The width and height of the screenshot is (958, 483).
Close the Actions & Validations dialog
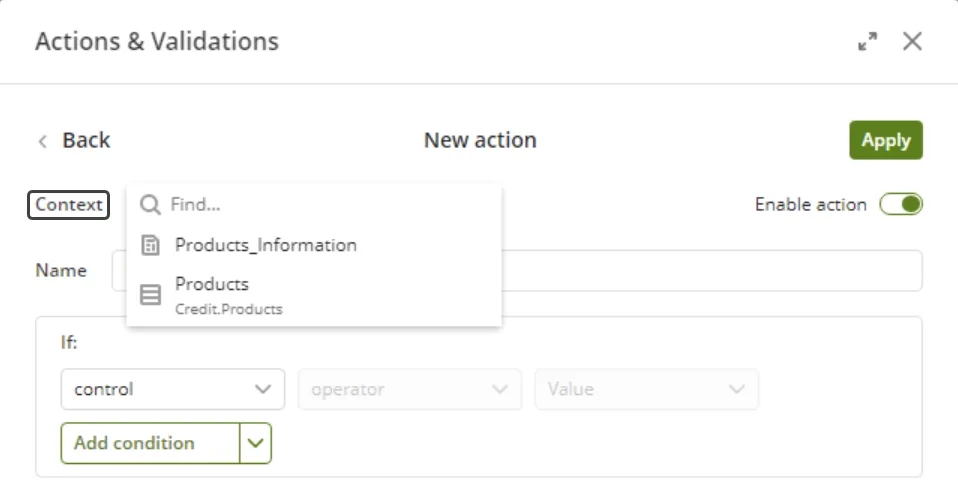coord(912,42)
